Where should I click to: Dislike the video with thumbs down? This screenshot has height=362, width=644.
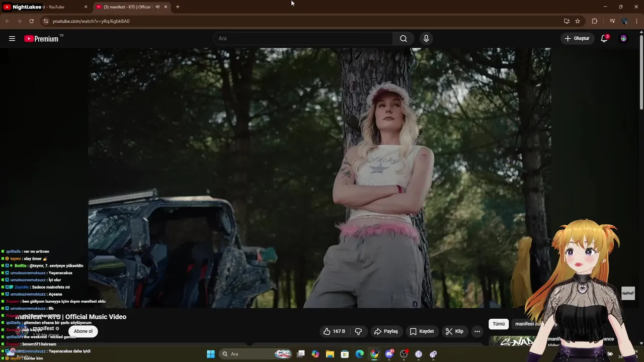pyautogui.click(x=359, y=331)
